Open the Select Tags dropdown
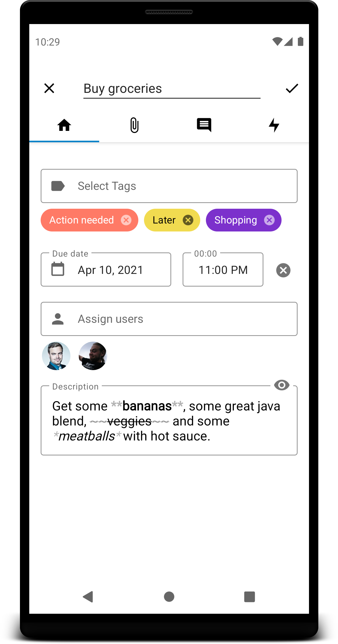This screenshot has height=644, width=338. pyautogui.click(x=169, y=186)
